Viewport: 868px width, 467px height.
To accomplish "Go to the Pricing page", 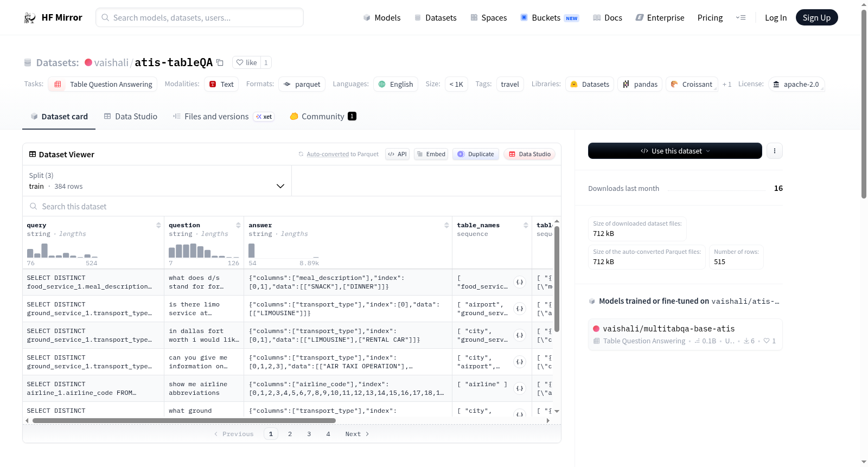I will coord(710,18).
